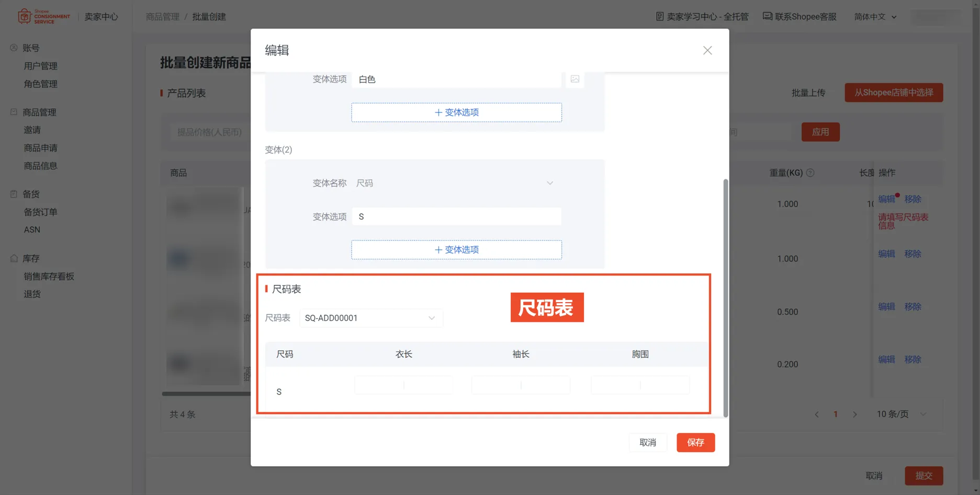Click the help icon next to 重量(KG)

click(x=809, y=172)
